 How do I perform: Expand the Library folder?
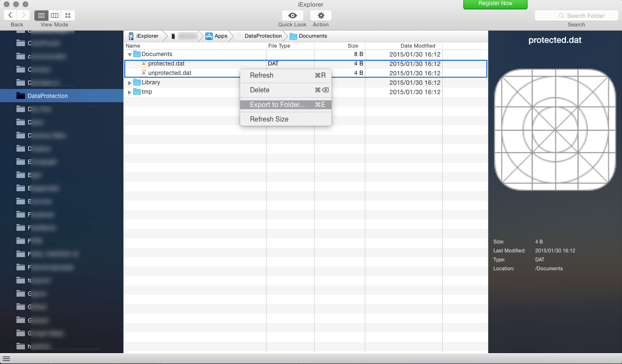pos(130,83)
